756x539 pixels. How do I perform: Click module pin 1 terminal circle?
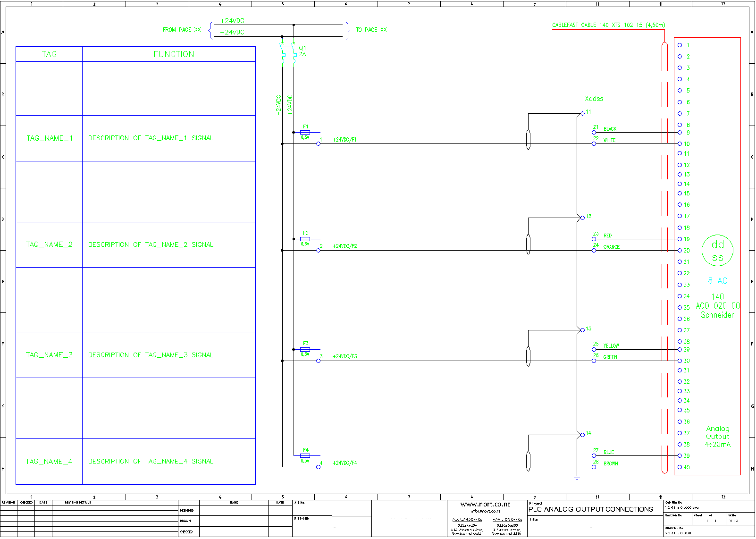680,45
